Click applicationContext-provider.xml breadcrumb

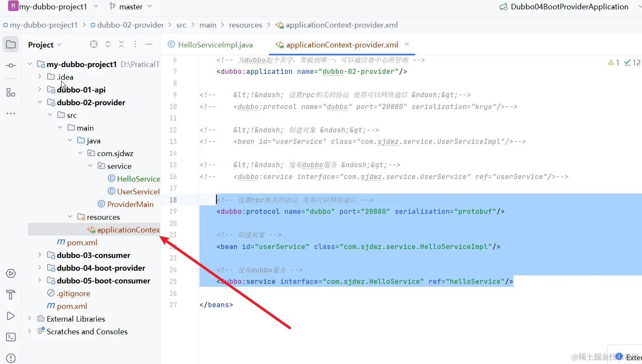pyautogui.click(x=337, y=25)
